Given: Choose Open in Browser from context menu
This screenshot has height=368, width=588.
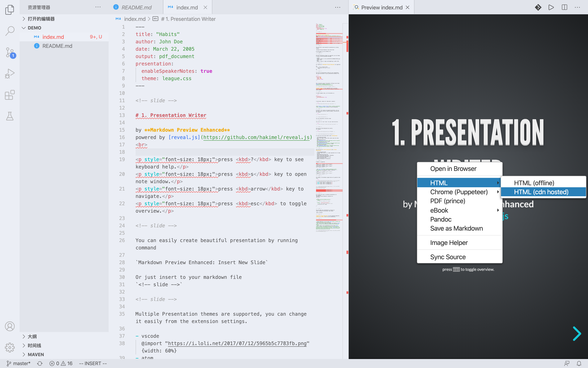Looking at the screenshot, I should pos(459,169).
